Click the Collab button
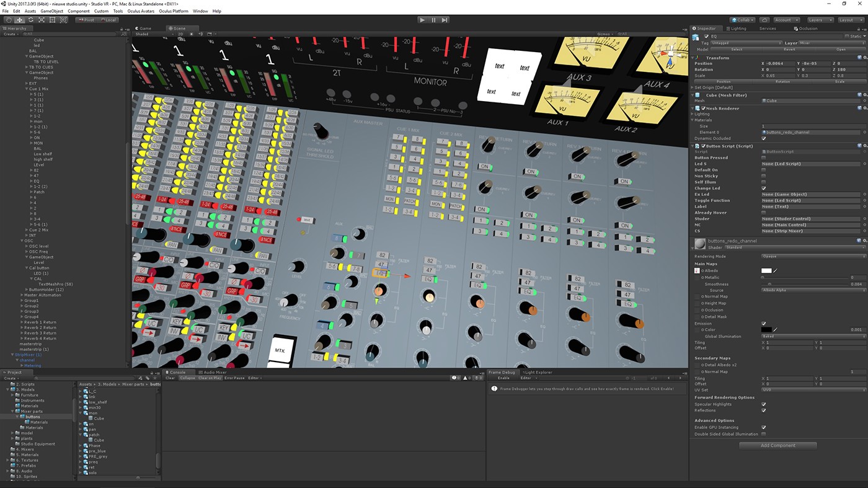The image size is (868, 488). click(742, 20)
